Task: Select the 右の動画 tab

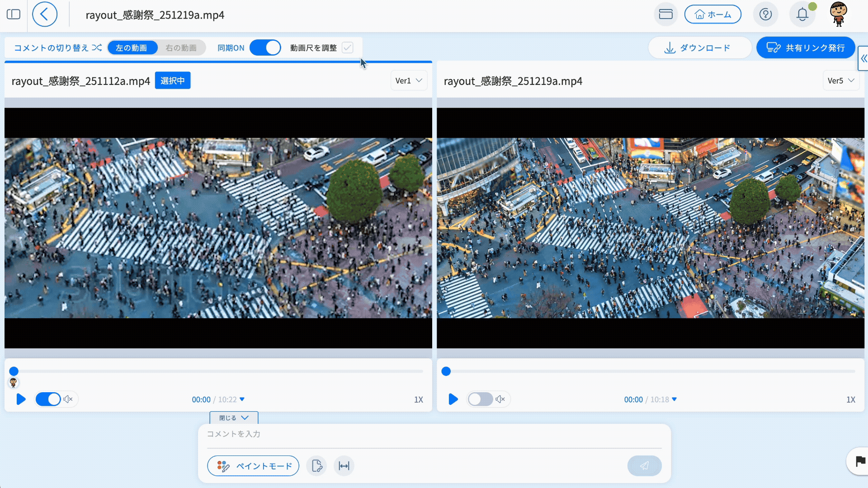Action: (x=181, y=48)
